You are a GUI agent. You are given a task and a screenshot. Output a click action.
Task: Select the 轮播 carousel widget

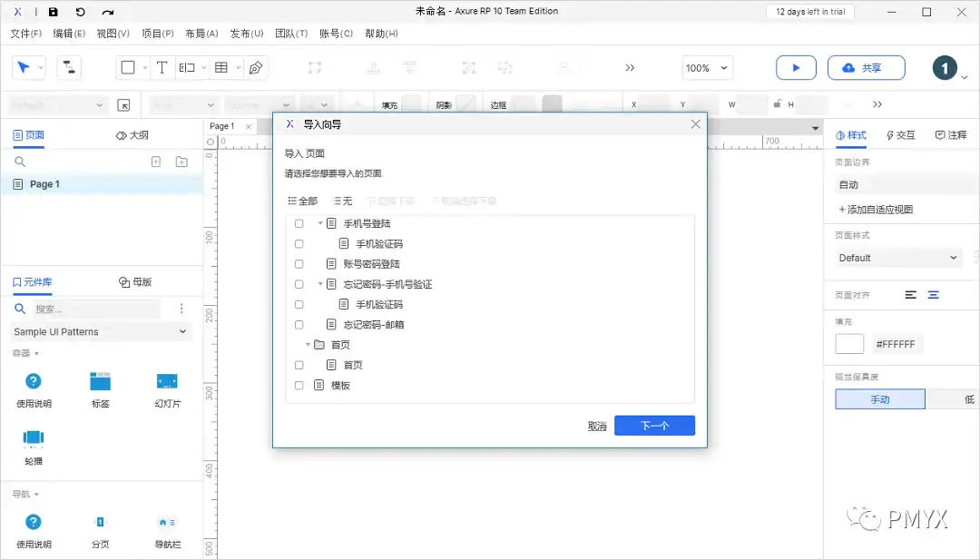34,442
